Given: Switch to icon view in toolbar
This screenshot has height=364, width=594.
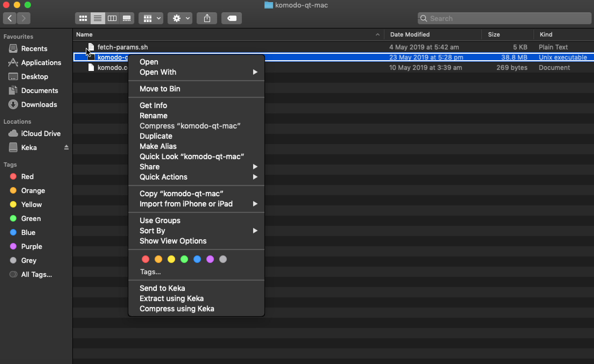Looking at the screenshot, I should click(x=83, y=18).
